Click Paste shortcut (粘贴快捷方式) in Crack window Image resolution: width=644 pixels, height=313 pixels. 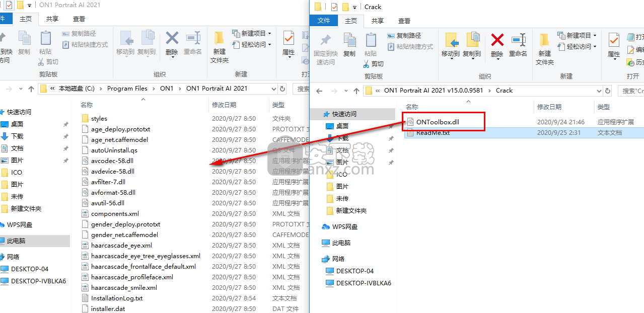(x=410, y=47)
